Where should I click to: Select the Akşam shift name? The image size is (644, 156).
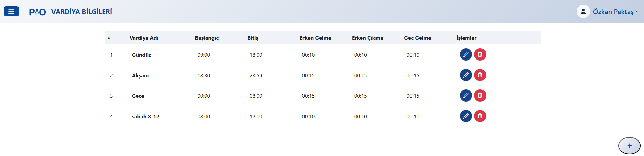click(140, 75)
